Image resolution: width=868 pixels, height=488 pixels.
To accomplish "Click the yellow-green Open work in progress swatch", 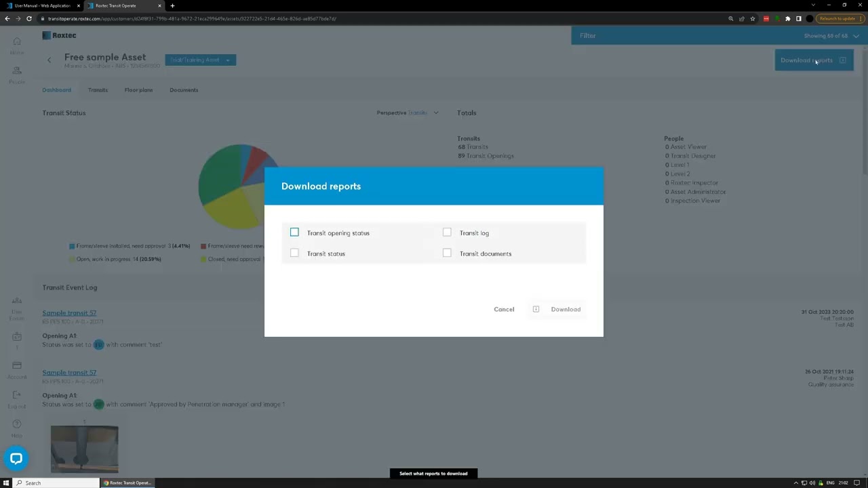I will click(71, 259).
